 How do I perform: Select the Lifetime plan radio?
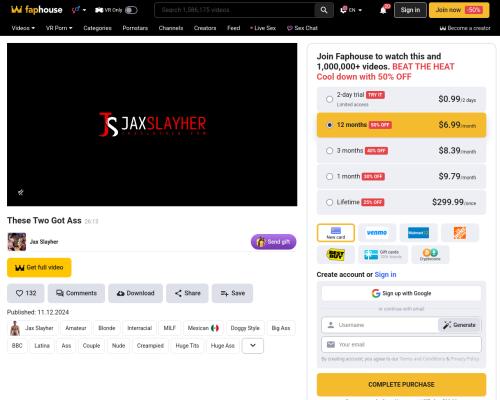click(x=329, y=202)
